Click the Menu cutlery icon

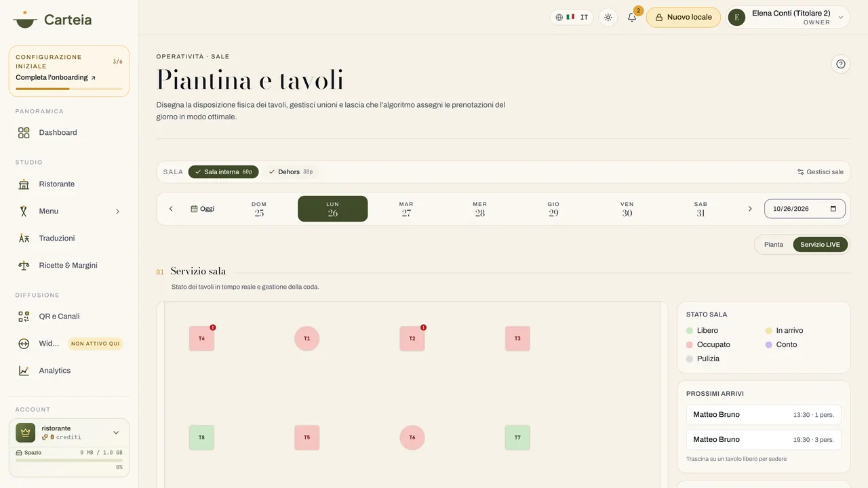(24, 211)
